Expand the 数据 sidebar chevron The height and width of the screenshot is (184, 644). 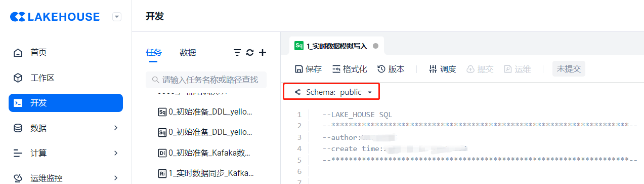(116, 128)
